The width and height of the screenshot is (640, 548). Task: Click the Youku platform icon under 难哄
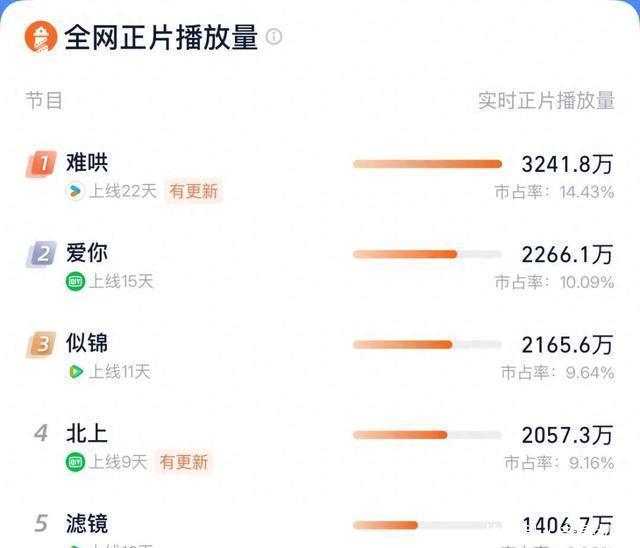[75, 192]
